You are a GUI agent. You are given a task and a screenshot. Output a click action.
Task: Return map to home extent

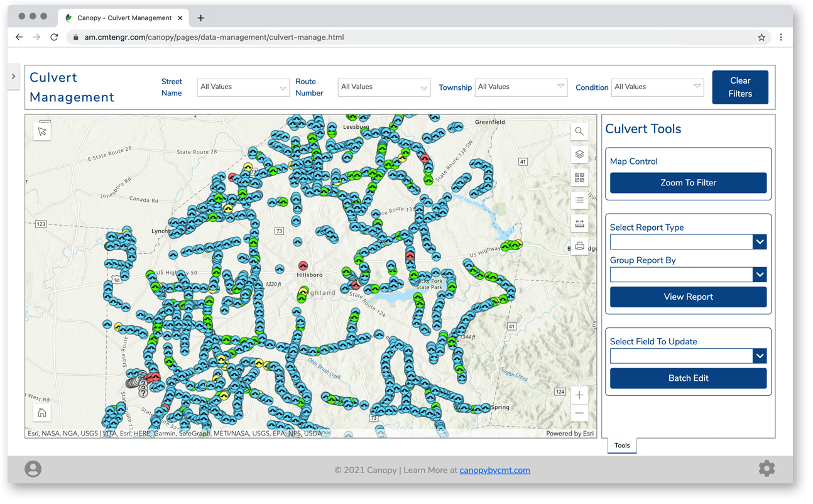(x=42, y=413)
